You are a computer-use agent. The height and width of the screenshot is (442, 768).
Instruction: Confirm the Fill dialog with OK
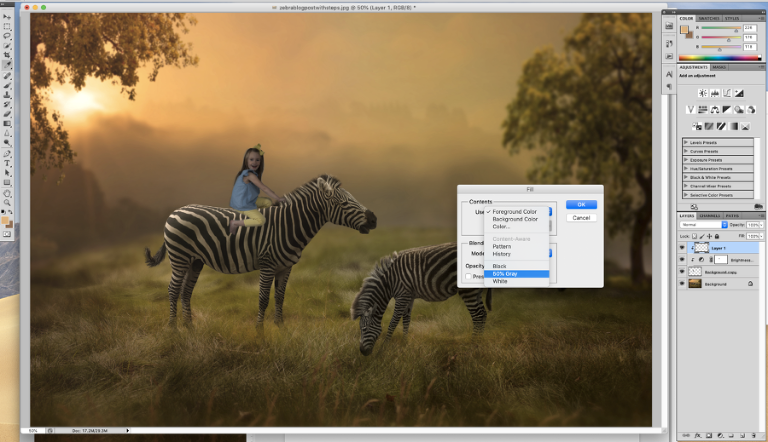[x=581, y=204]
